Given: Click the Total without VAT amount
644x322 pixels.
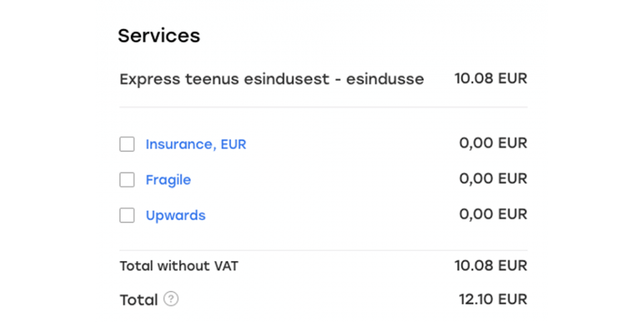Looking at the screenshot, I should [490, 266].
